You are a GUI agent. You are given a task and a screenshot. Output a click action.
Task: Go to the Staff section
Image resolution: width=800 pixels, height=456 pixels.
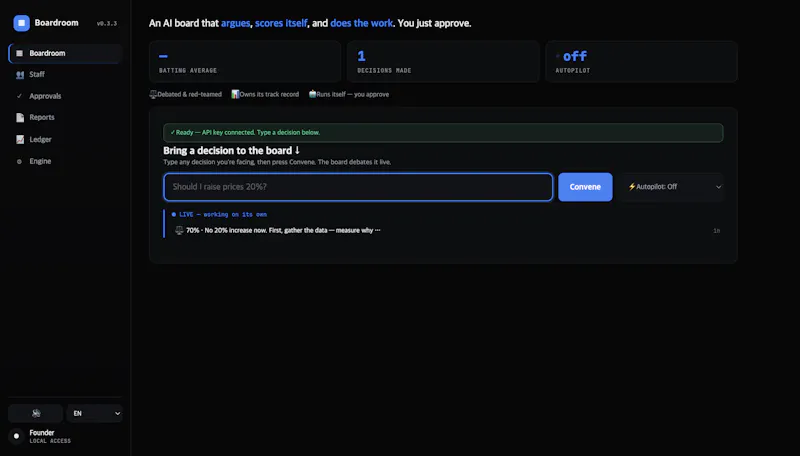tap(65, 74)
